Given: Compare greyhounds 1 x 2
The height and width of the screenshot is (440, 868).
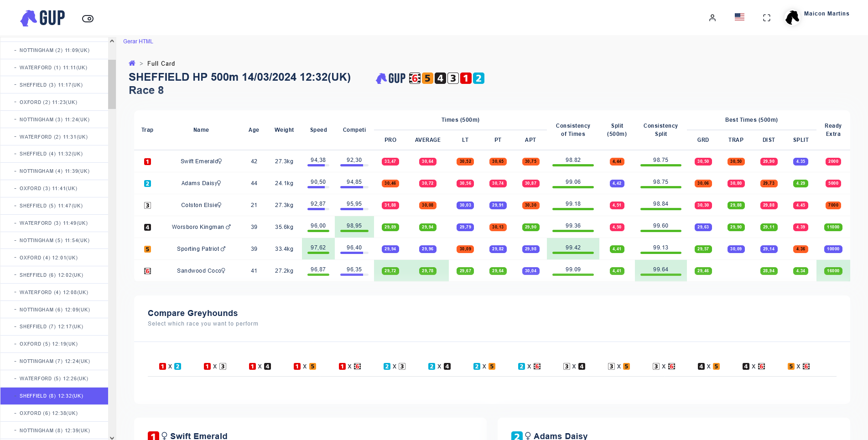Looking at the screenshot, I should click(x=170, y=366).
